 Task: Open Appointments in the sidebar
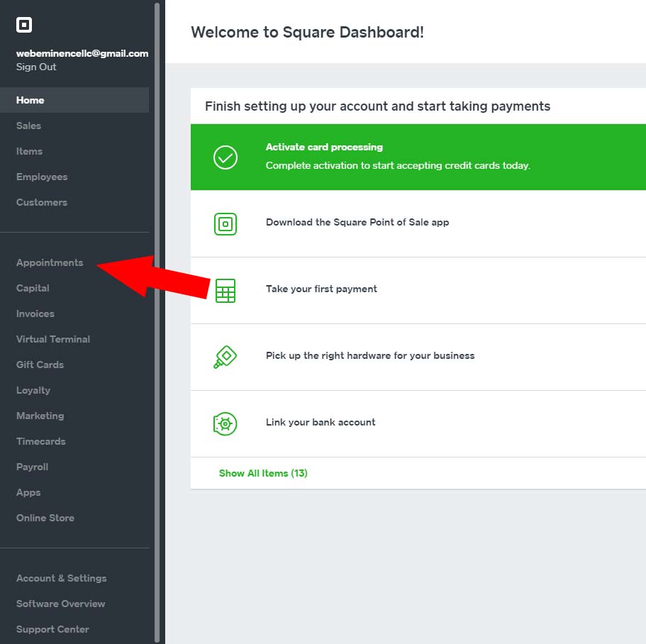point(50,262)
